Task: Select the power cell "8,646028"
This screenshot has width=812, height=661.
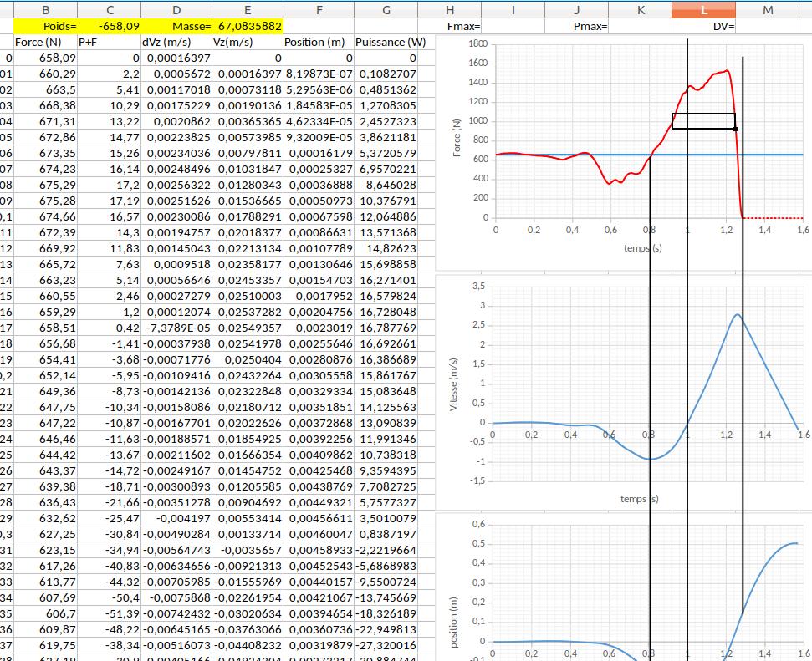Action: click(x=386, y=185)
